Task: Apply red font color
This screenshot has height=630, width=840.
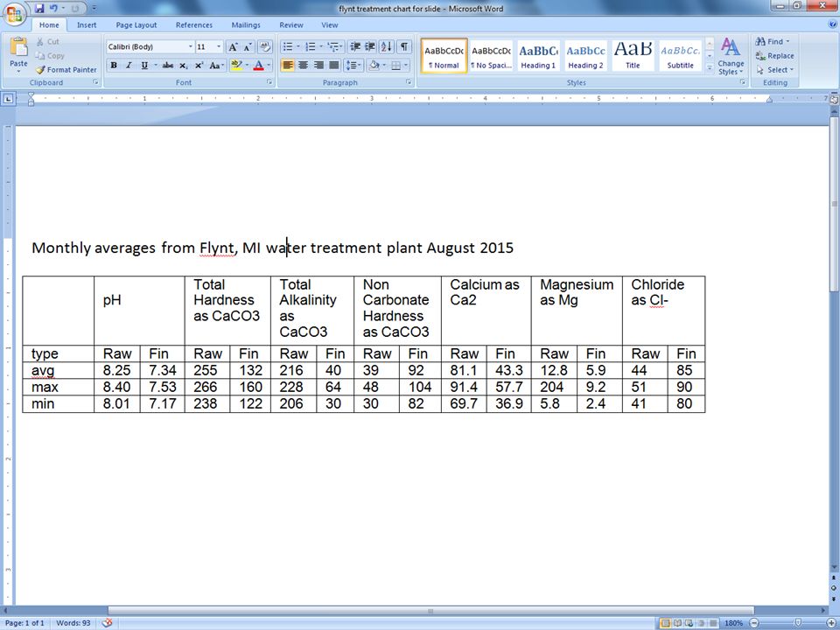Action: coord(259,66)
